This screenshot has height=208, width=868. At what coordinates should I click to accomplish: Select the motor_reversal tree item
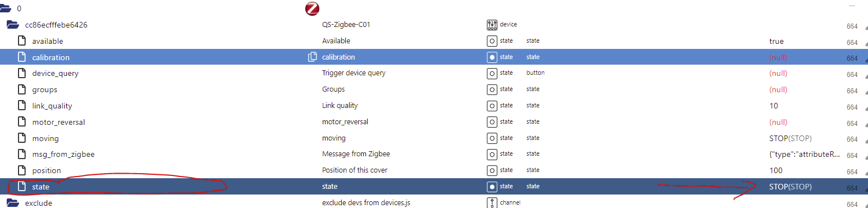(58, 122)
